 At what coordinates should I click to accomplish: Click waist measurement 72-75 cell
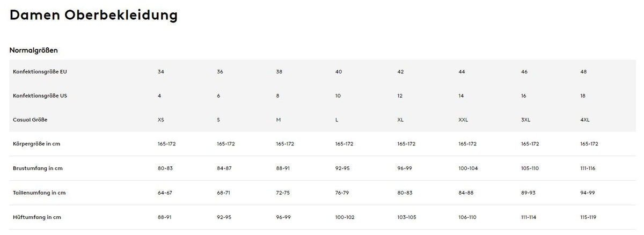(282, 192)
